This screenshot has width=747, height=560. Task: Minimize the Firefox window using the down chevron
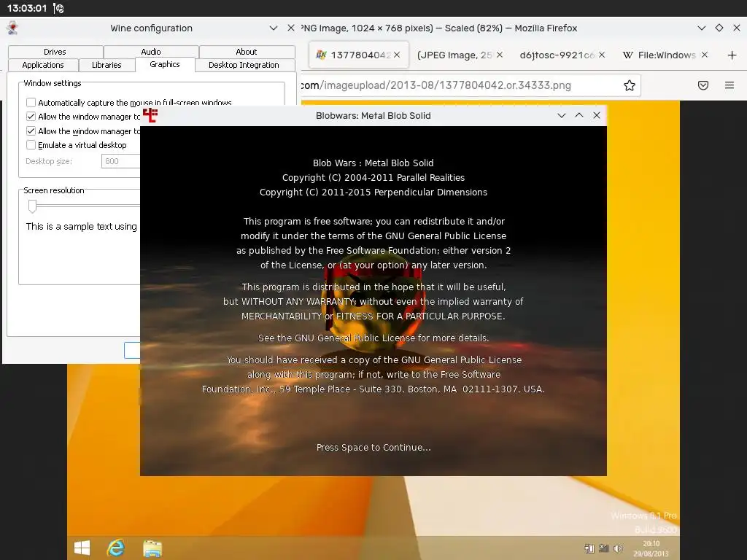pyautogui.click(x=702, y=28)
